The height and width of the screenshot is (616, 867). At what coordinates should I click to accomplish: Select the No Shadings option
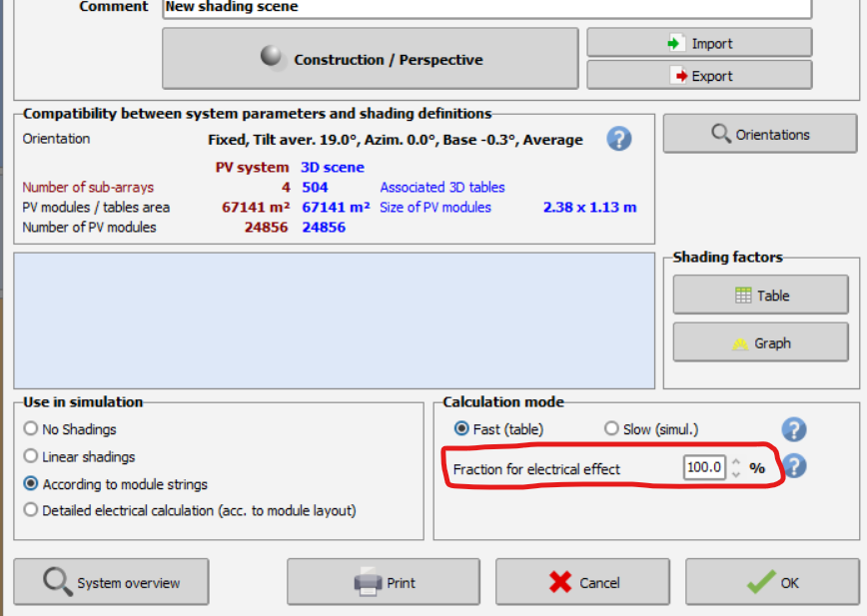(x=32, y=429)
